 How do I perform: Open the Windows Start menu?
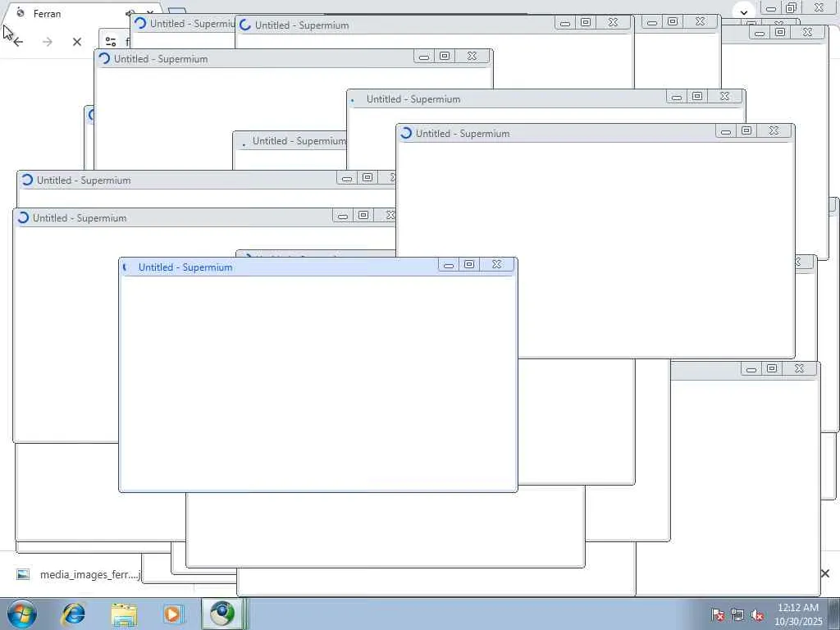(x=22, y=614)
